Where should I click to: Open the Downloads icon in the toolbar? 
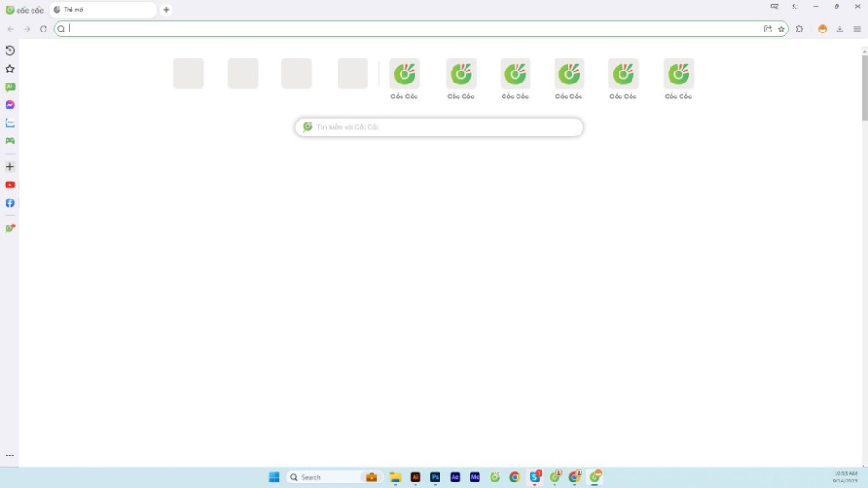840,29
